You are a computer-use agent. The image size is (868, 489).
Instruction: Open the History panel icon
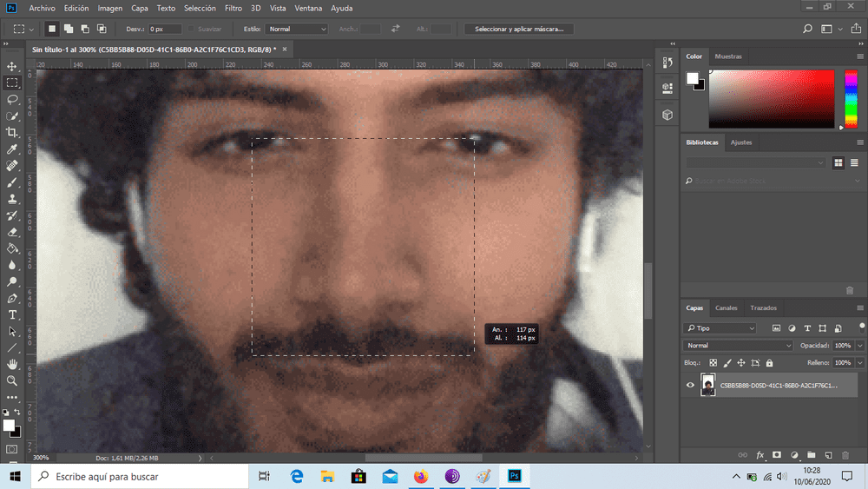[x=667, y=63]
